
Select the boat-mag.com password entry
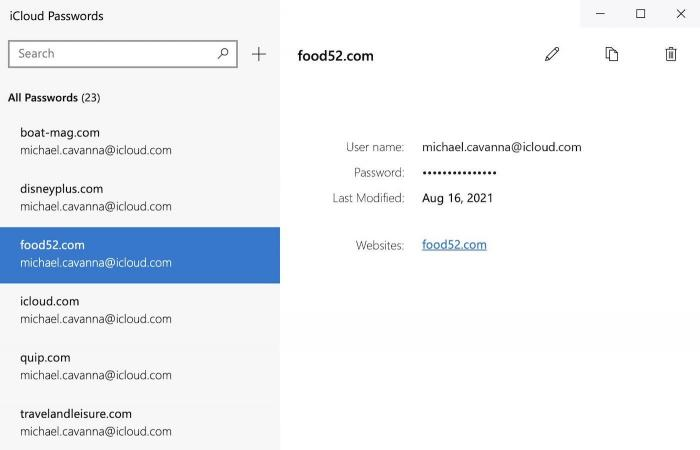pyautogui.click(x=140, y=141)
